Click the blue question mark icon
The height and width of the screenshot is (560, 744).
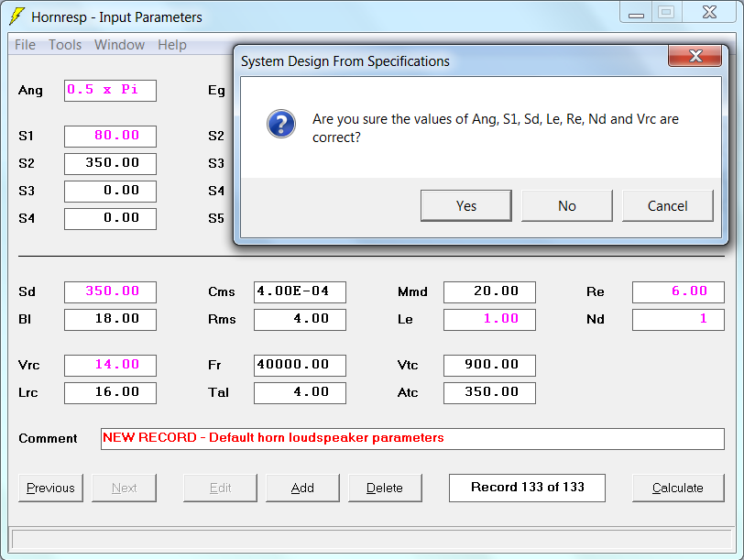point(281,124)
